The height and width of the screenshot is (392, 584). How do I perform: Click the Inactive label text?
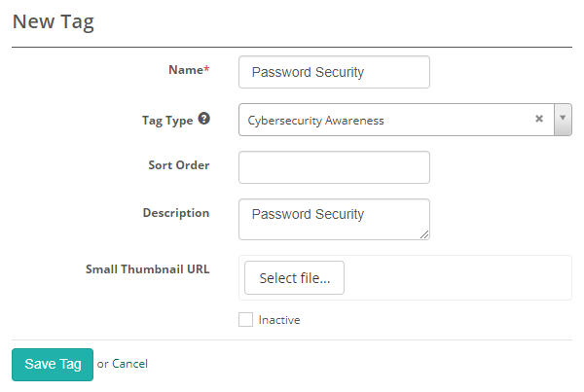point(279,320)
